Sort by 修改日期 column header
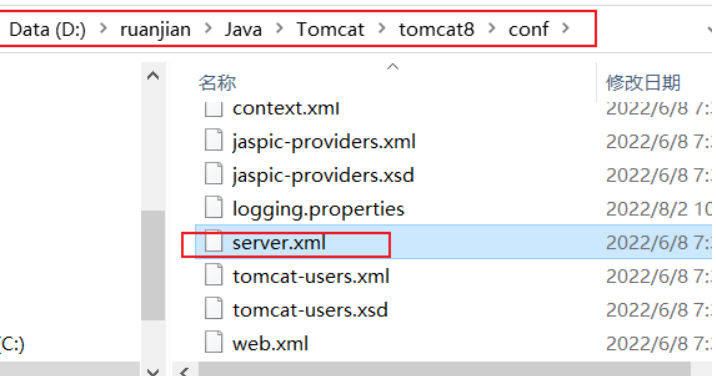This screenshot has width=716, height=376. [x=643, y=83]
